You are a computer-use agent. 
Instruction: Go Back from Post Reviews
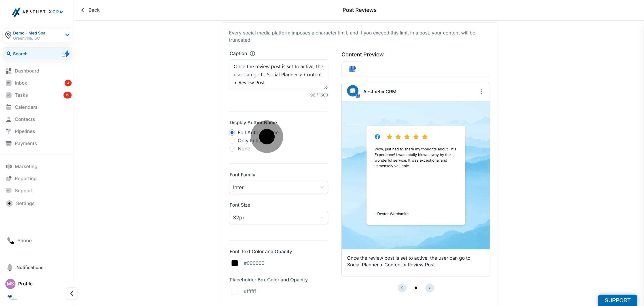(90, 10)
